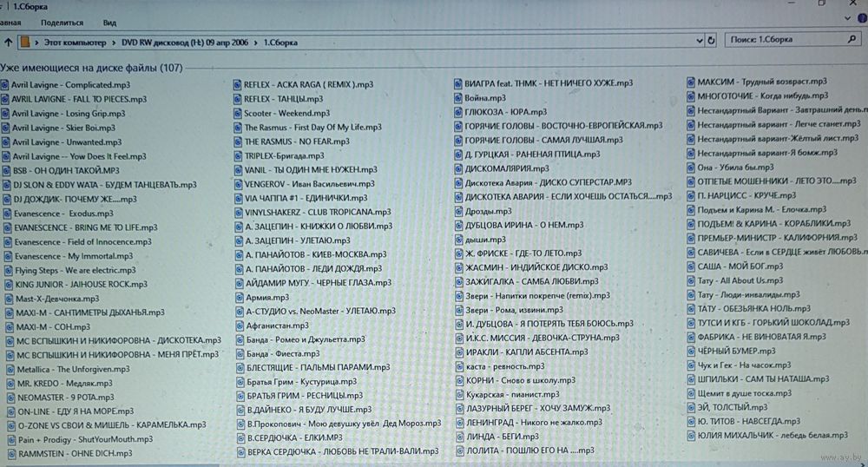This screenshot has width=868, height=467.
Task: Open the Вид ribbon tab
Action: pyautogui.click(x=109, y=23)
